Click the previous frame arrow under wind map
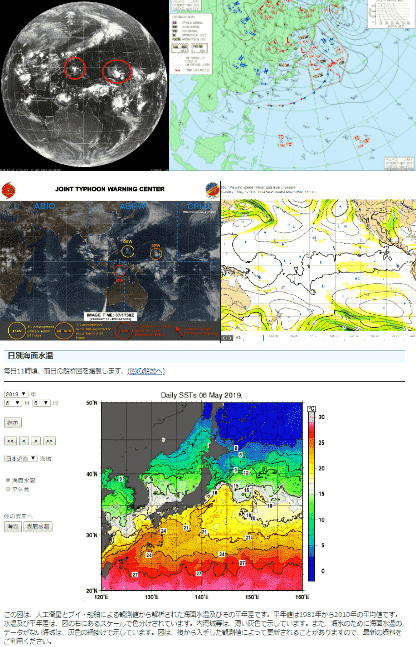 point(225,338)
